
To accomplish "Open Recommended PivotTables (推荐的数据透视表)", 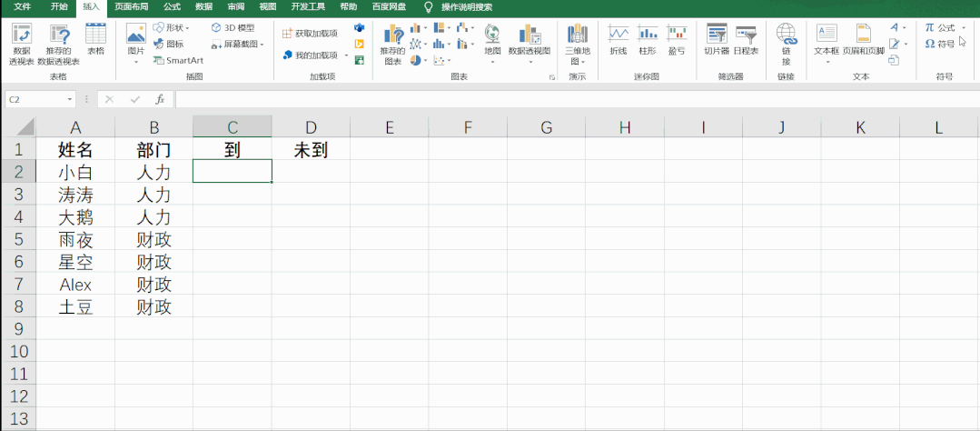I will point(59,45).
